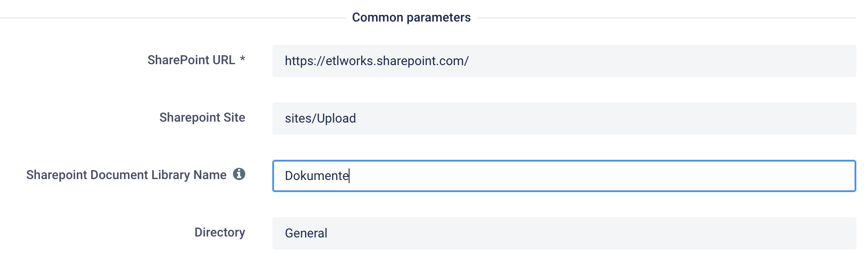Click the Sharepoint Site label

(x=202, y=118)
